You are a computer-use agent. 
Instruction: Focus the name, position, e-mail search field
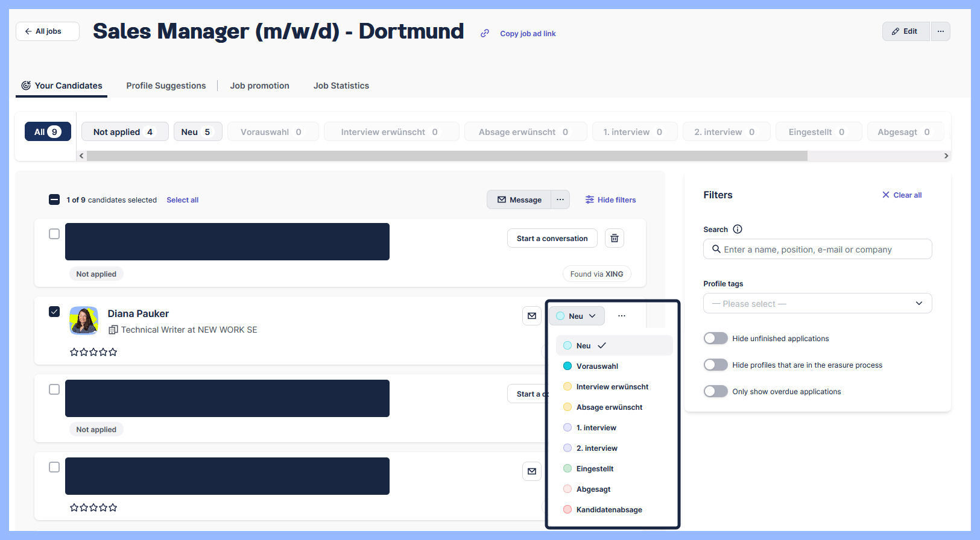pyautogui.click(x=817, y=249)
